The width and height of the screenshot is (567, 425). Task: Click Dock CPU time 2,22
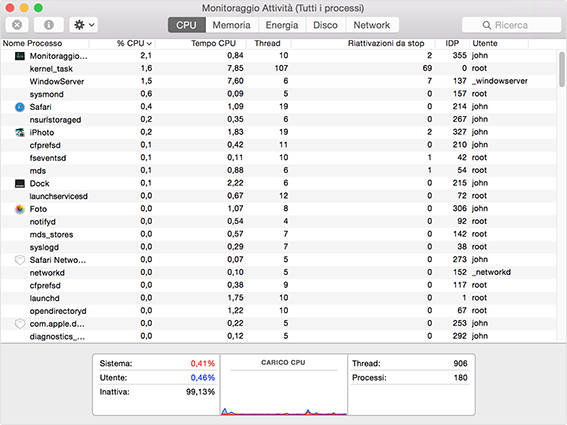click(235, 183)
